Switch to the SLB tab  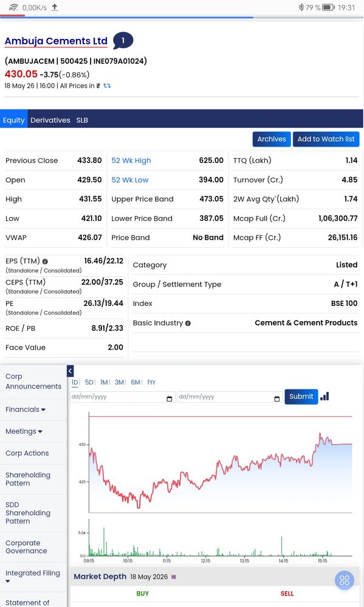pos(82,120)
